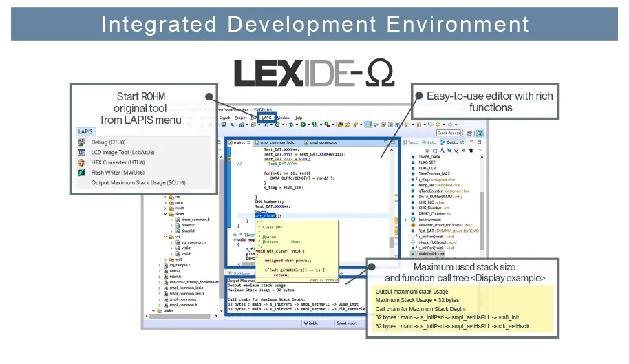
Task: Expand the wdt folder in the project tree
Action: [x=165, y=259]
